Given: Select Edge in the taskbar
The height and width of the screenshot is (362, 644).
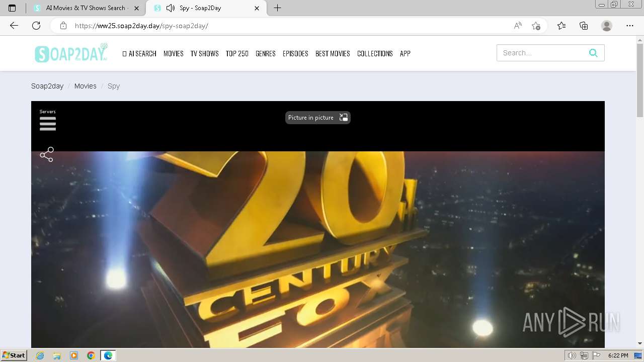Looking at the screenshot, I should [108, 355].
